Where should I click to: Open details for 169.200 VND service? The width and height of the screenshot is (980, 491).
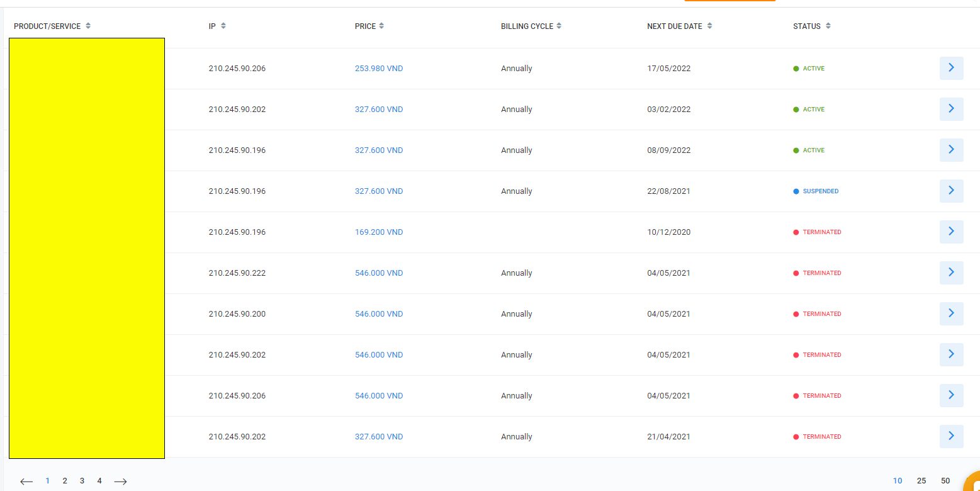coord(951,232)
